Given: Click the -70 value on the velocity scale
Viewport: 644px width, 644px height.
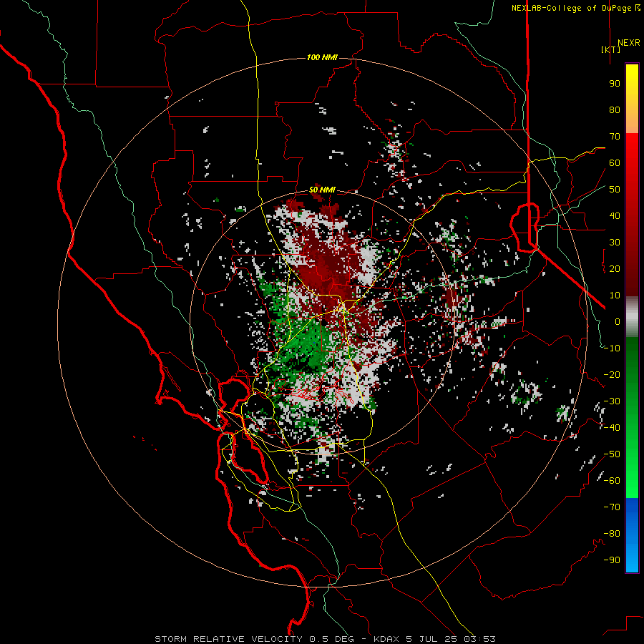Looking at the screenshot, I should coord(612,507).
